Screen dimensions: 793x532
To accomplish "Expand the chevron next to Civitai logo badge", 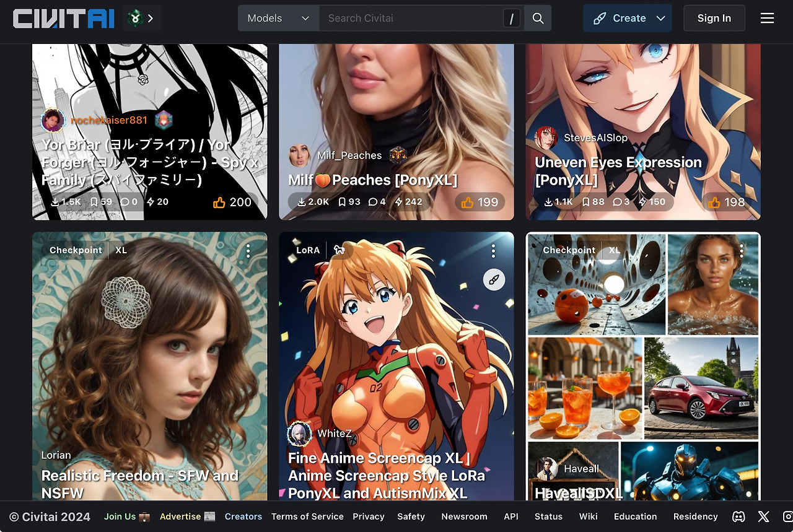I will 151,19.
